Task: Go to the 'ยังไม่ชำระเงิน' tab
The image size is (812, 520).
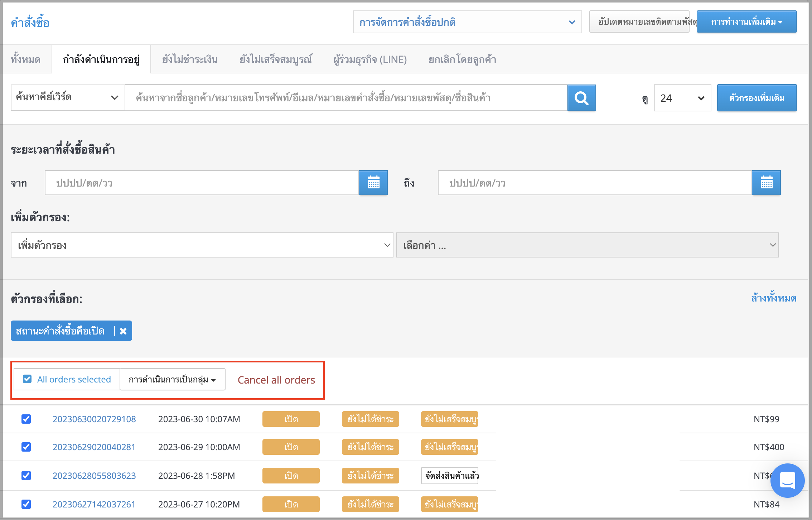Action: [190, 59]
